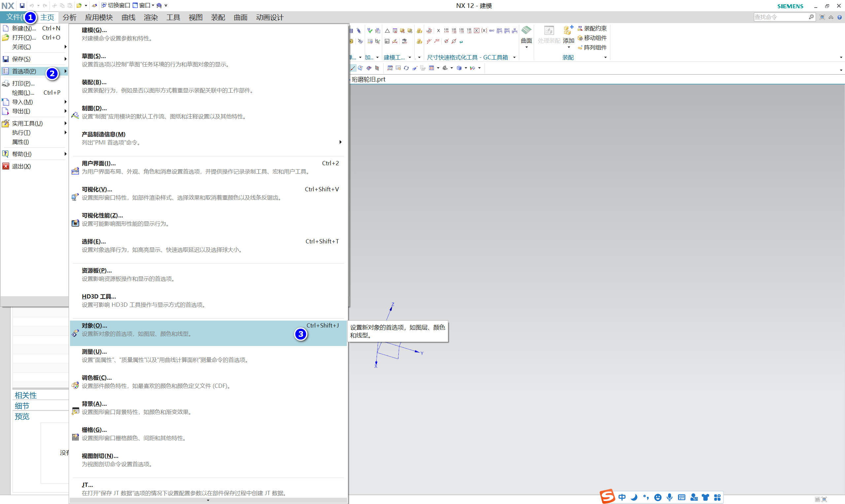Viewport: 845px width, 504px height.
Task: Open the 曲面 surface dropdown button
Action: click(x=526, y=37)
